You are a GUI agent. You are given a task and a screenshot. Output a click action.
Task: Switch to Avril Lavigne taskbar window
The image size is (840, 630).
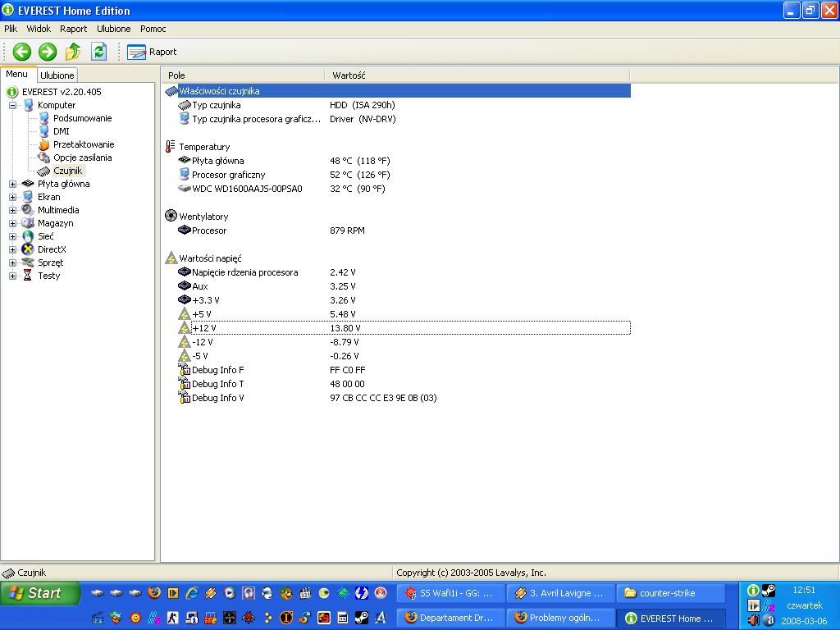click(x=559, y=593)
